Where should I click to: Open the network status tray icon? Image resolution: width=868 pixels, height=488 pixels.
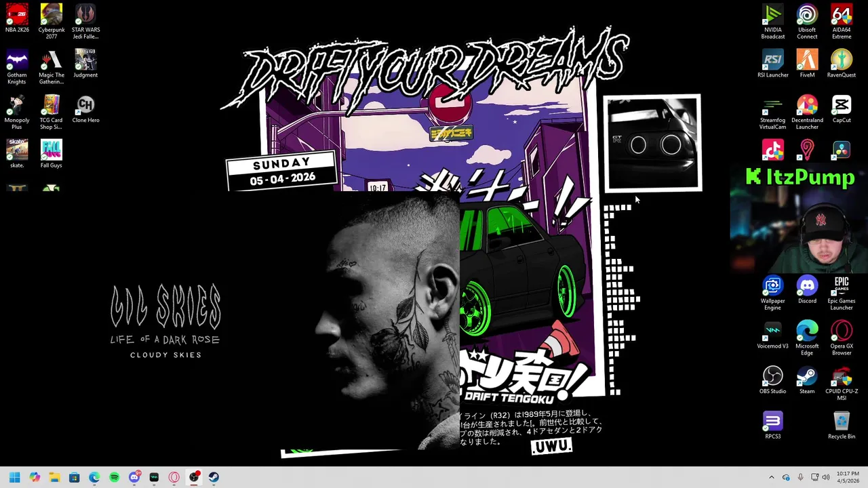tap(814, 477)
